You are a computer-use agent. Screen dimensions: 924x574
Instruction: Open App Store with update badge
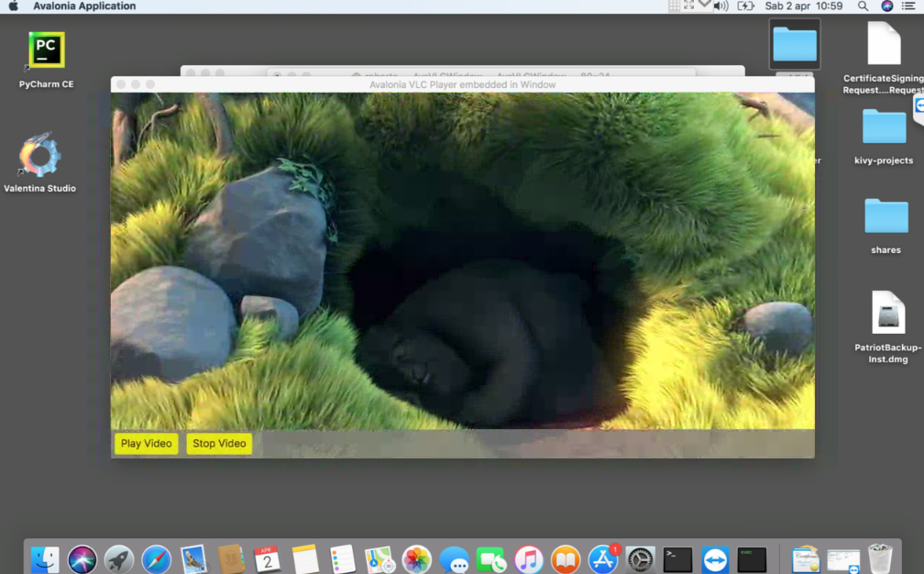(603, 558)
